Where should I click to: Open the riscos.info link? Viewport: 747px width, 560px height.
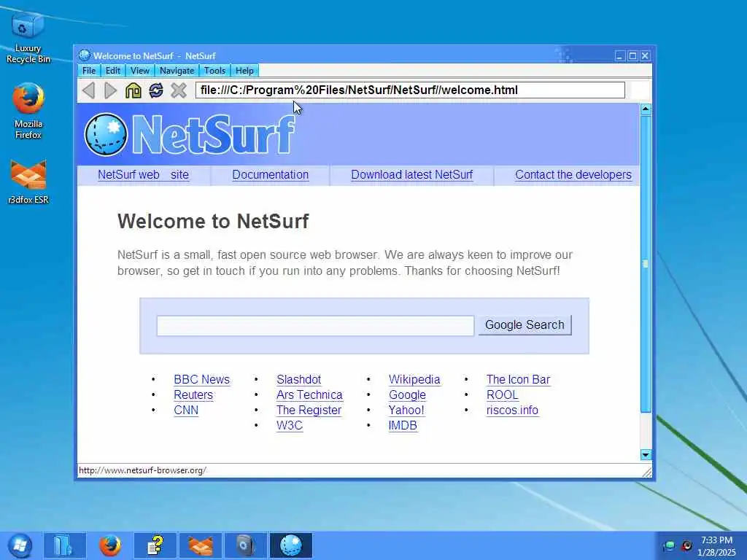(512, 410)
